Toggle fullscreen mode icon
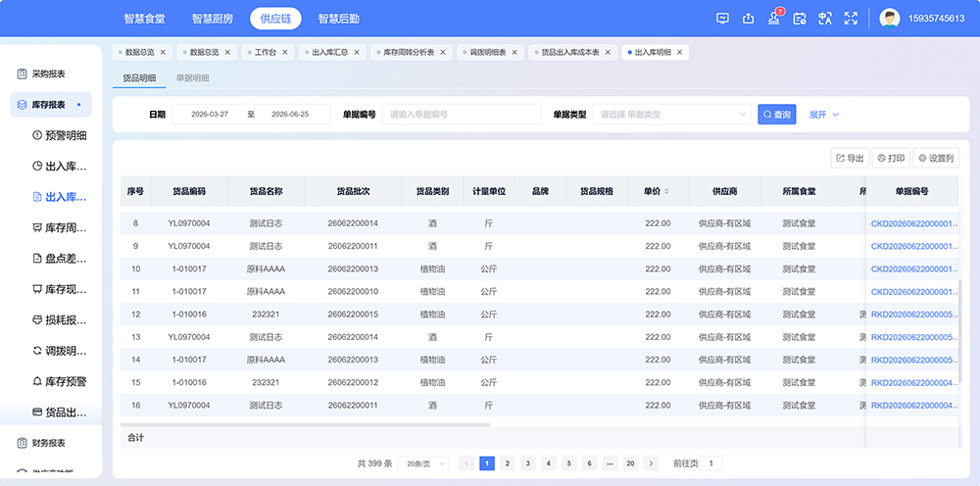The height and width of the screenshot is (486, 980). pyautogui.click(x=851, y=19)
